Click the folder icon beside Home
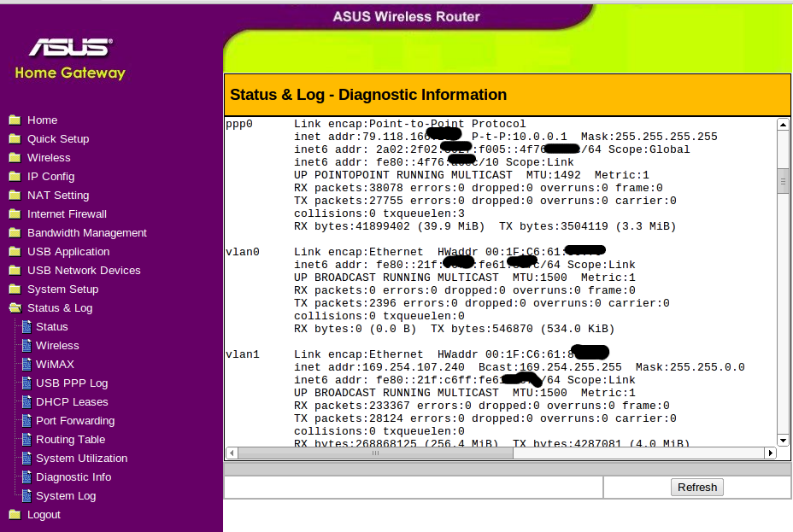 tap(15, 120)
